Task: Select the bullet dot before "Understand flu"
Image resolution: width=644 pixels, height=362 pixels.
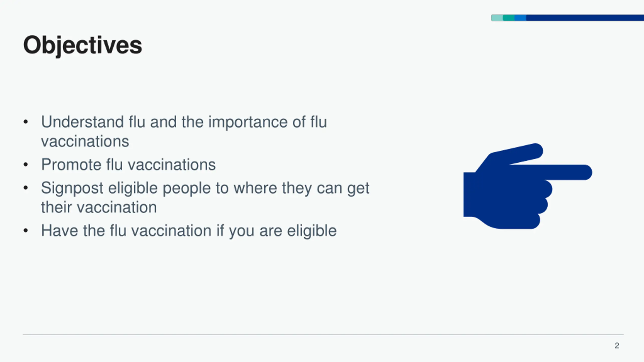Action: coord(25,122)
